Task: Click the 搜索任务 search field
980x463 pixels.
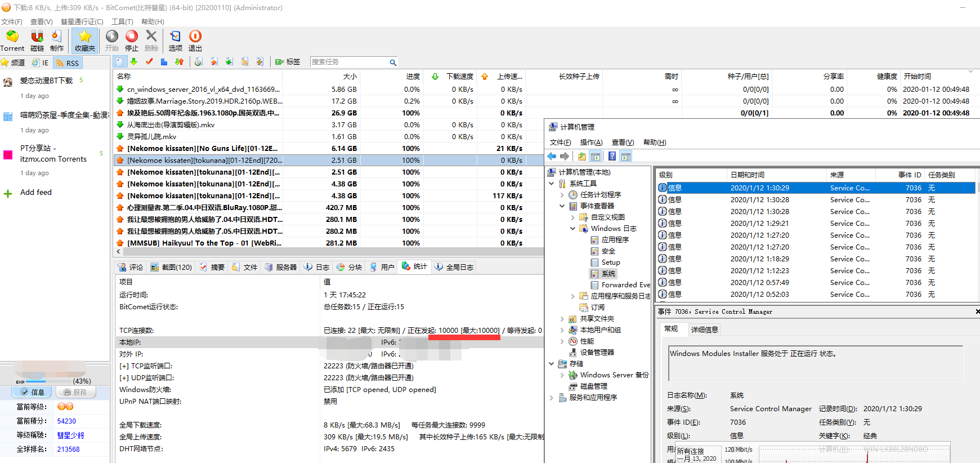Action: click(349, 62)
